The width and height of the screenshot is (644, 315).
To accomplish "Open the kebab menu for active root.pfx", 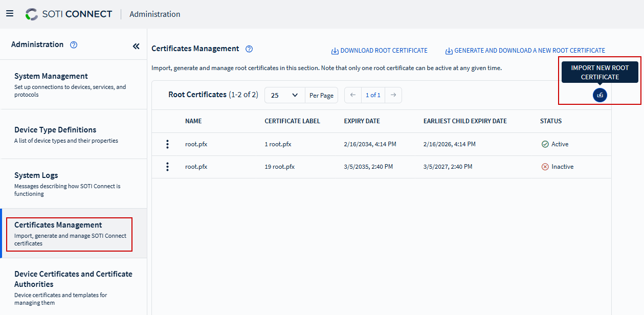I will coord(167,144).
